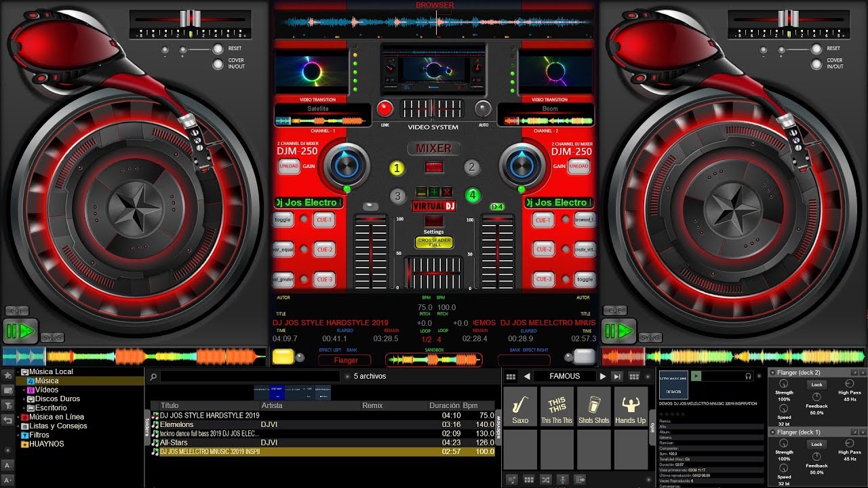
Task: Unload the left deck track
Action: click(288, 166)
